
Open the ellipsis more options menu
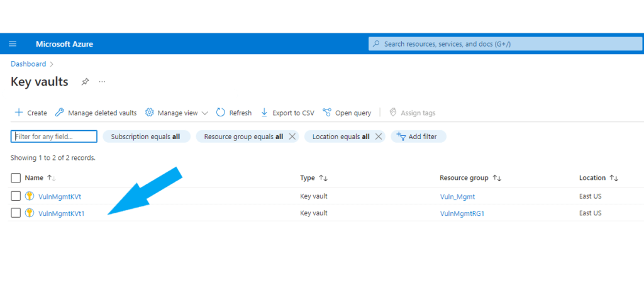pyautogui.click(x=103, y=82)
